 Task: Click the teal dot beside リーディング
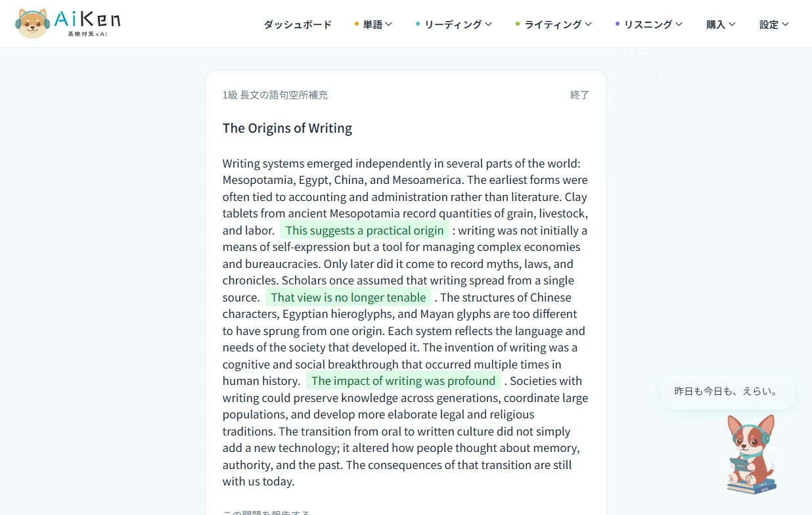[x=418, y=24]
